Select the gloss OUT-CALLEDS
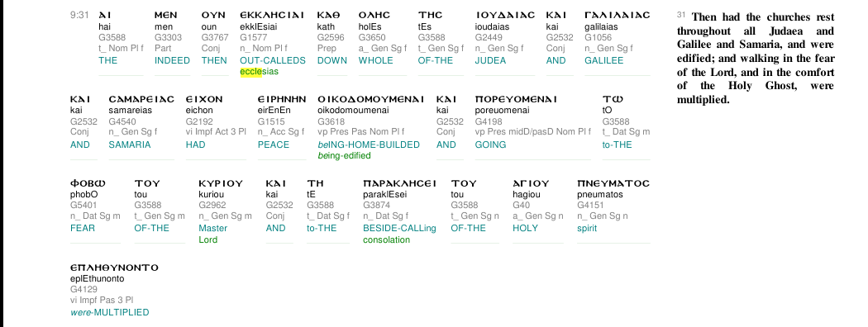The image size is (868, 327). (x=272, y=60)
